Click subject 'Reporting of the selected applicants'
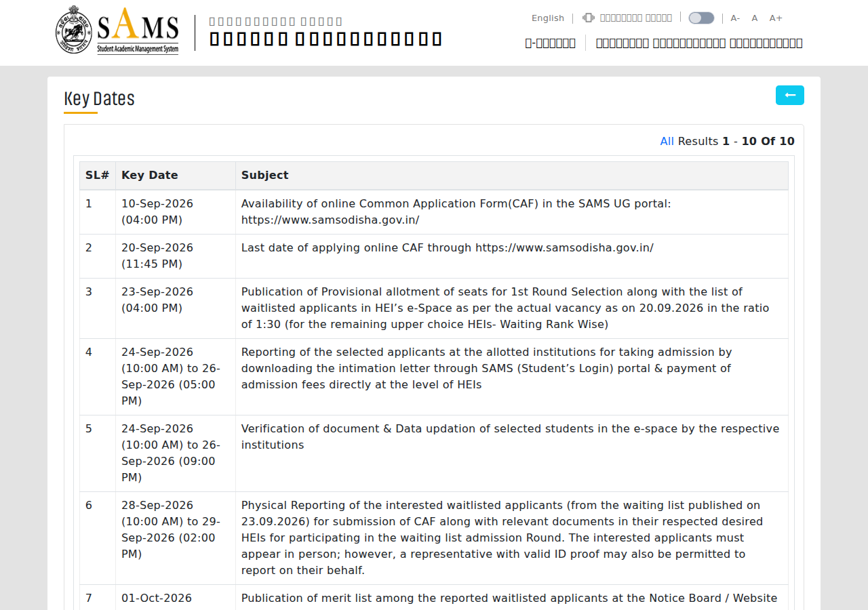 click(512, 377)
